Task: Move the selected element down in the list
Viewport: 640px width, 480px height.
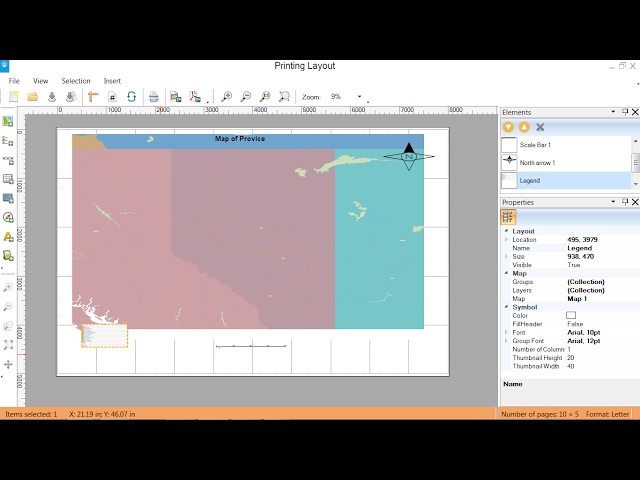Action: point(508,127)
